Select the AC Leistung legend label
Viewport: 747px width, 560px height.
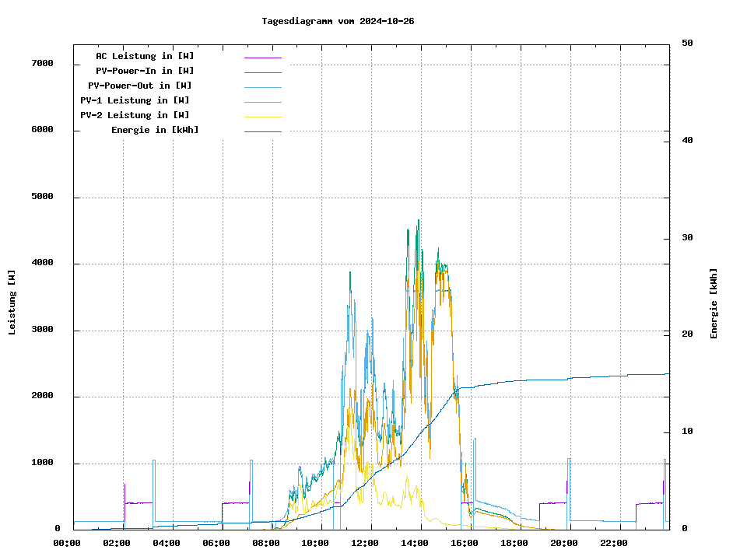pyautogui.click(x=145, y=56)
